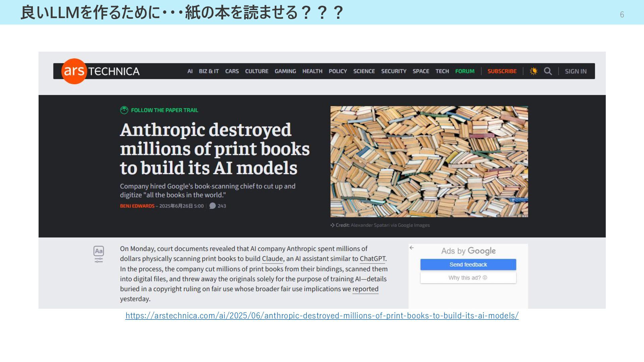644x362 pixels.
Task: Go to the FORUM link
Action: pos(465,71)
